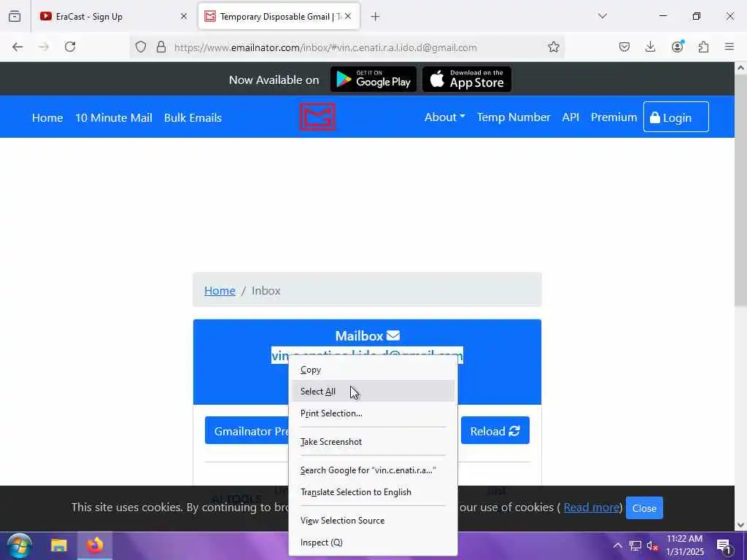
Task: Click the Firefox View icon
Action: [15, 16]
